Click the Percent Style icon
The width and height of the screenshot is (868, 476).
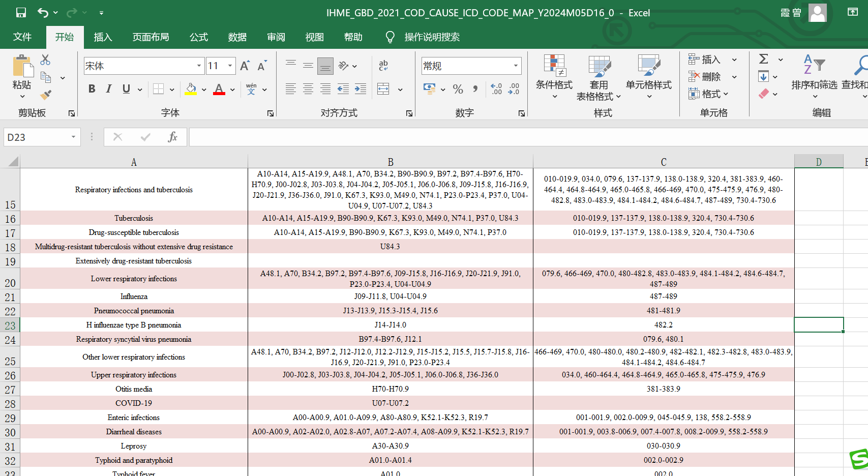pos(458,90)
